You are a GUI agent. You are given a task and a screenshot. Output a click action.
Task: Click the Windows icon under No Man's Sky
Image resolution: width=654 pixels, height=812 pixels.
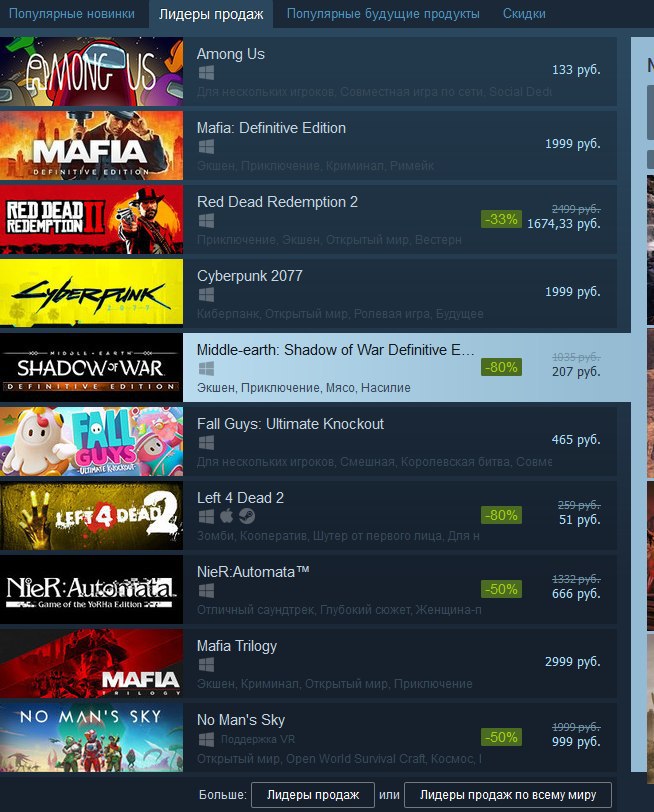click(x=206, y=739)
